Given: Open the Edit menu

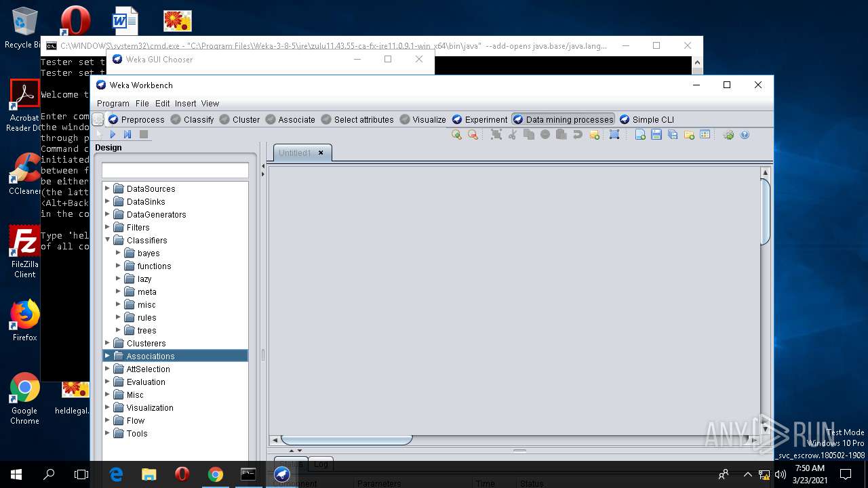Looking at the screenshot, I should pos(162,104).
